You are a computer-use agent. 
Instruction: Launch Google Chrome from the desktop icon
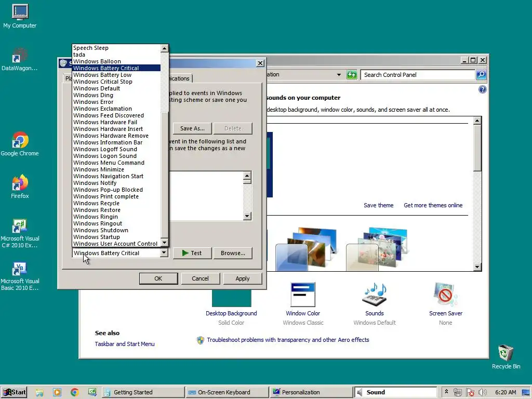20,144
